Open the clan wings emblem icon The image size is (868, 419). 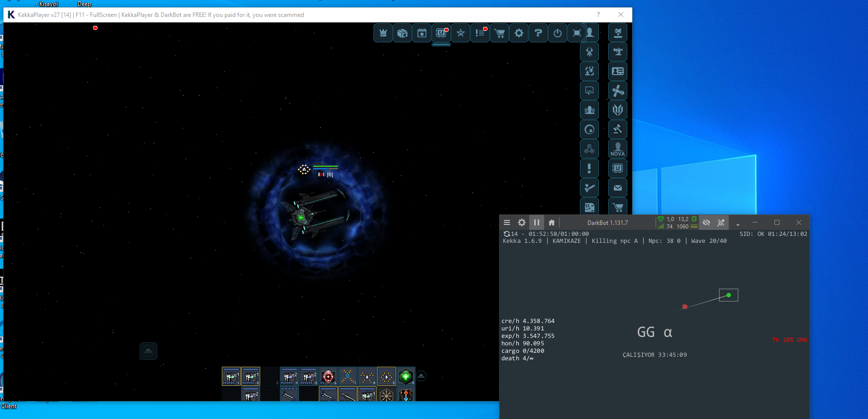(x=618, y=110)
